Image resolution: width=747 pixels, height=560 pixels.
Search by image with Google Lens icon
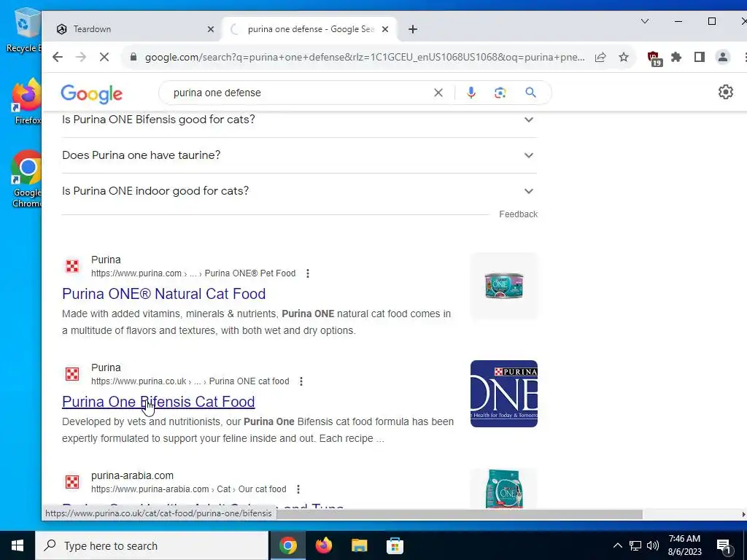coord(500,93)
